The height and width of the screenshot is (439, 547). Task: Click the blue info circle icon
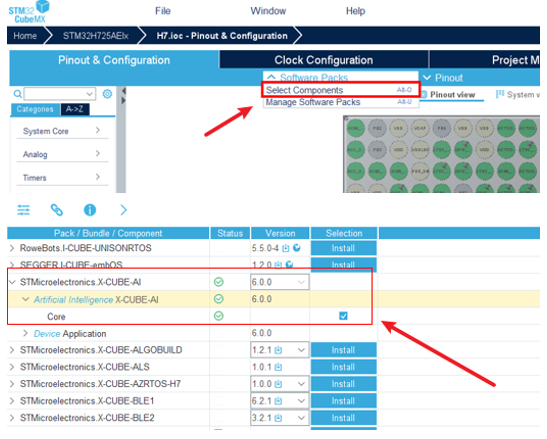(90, 210)
